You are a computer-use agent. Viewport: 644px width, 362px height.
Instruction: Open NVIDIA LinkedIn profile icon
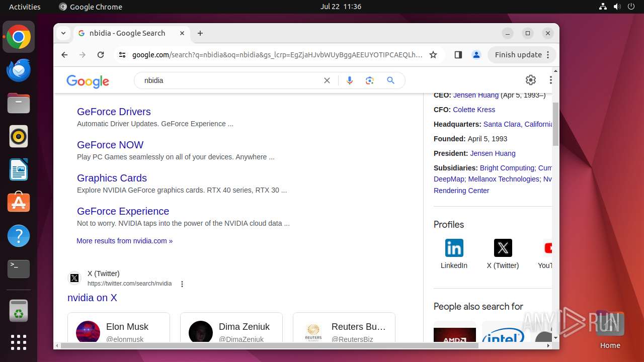(454, 248)
